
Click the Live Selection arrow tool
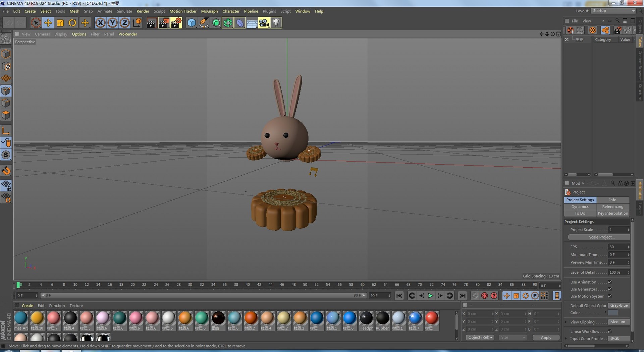(36, 23)
